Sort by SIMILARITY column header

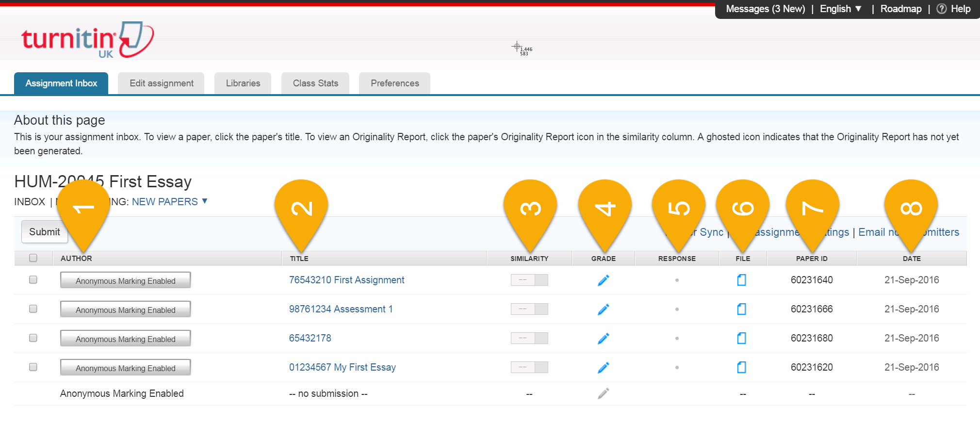pos(529,259)
